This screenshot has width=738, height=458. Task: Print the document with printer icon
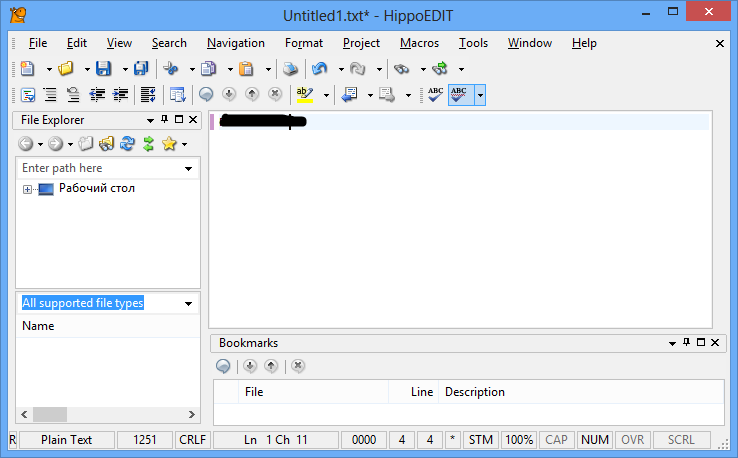click(290, 69)
